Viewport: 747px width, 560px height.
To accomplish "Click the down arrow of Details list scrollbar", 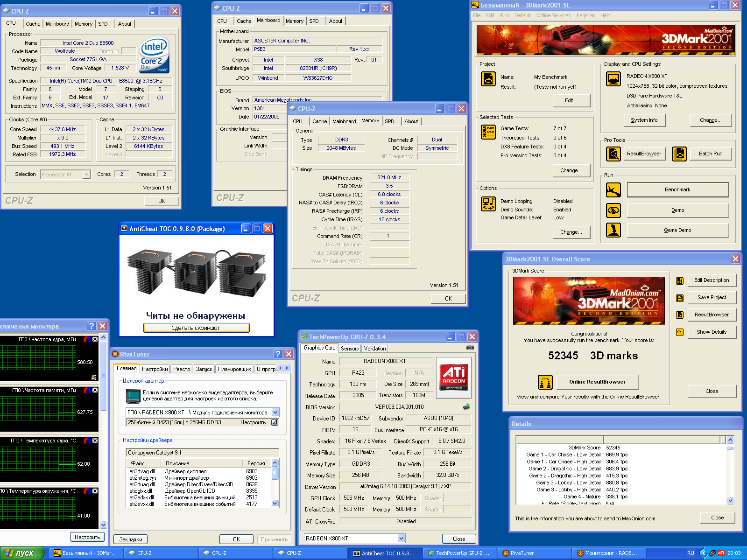I will click(731, 501).
